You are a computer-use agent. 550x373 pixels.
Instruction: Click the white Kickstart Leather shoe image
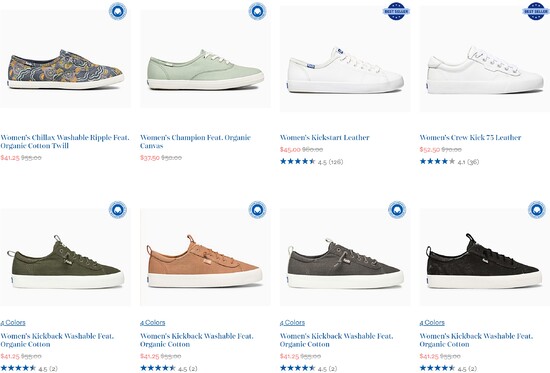click(345, 71)
